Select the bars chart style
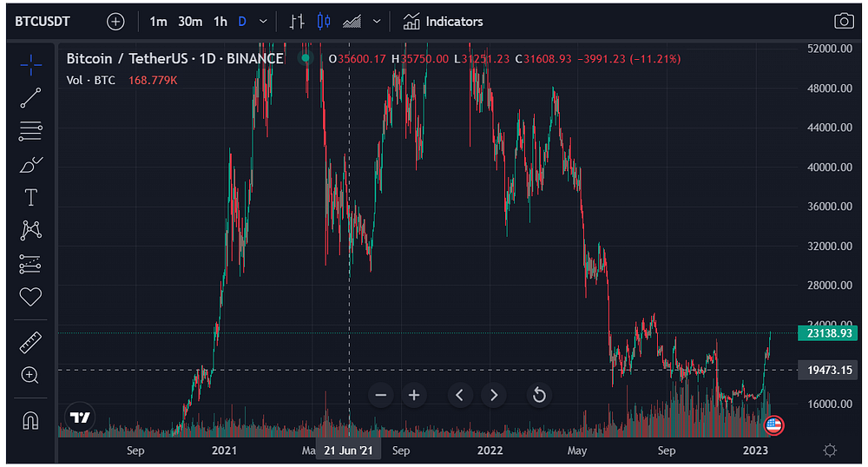The width and height of the screenshot is (868, 467). tap(297, 22)
